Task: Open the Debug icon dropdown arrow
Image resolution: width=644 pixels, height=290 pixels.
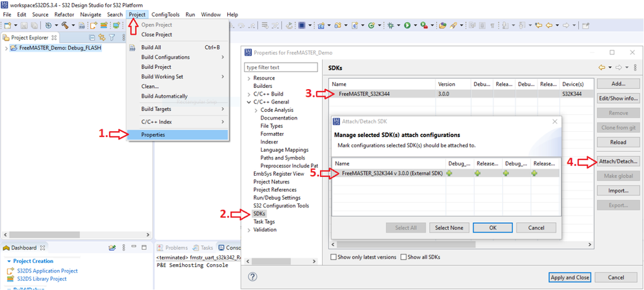Action: [x=398, y=25]
